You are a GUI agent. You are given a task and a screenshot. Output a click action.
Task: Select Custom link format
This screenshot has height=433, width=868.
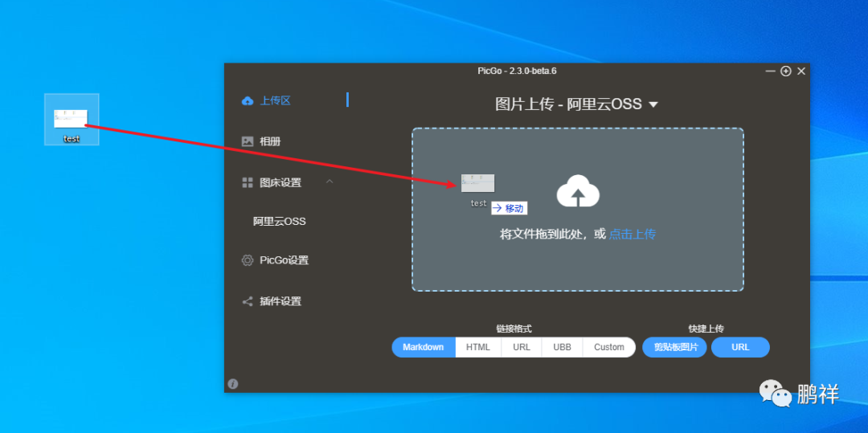(x=609, y=347)
